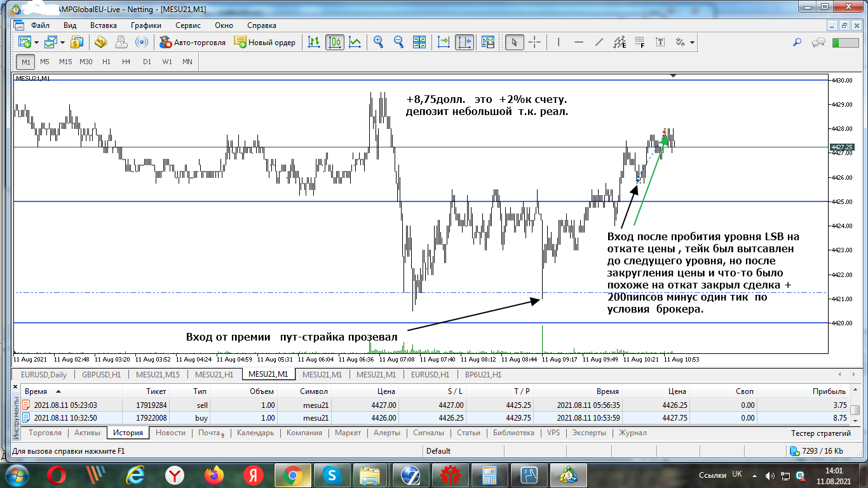Select the Fibonacci retracement tool
The height and width of the screenshot is (488, 868).
point(640,43)
